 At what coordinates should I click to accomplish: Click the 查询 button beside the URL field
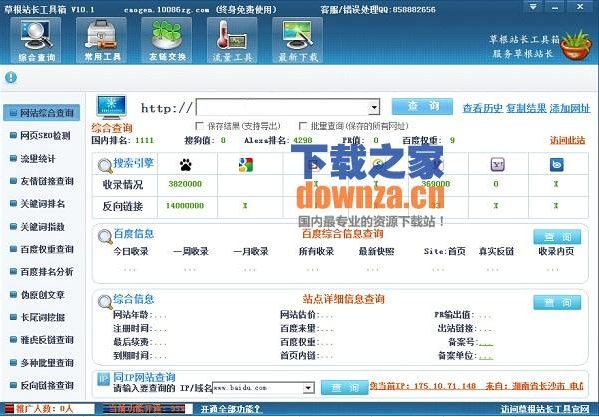422,106
